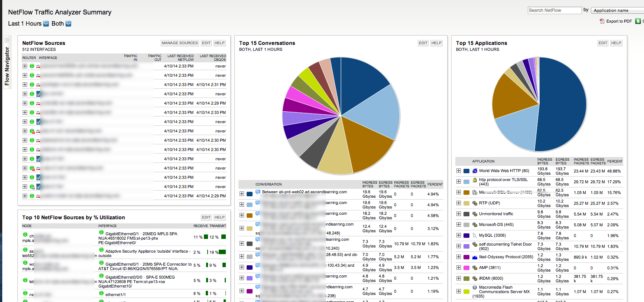
Task: Click green status icon in the 2:31 PM source row
Action: 32,85
